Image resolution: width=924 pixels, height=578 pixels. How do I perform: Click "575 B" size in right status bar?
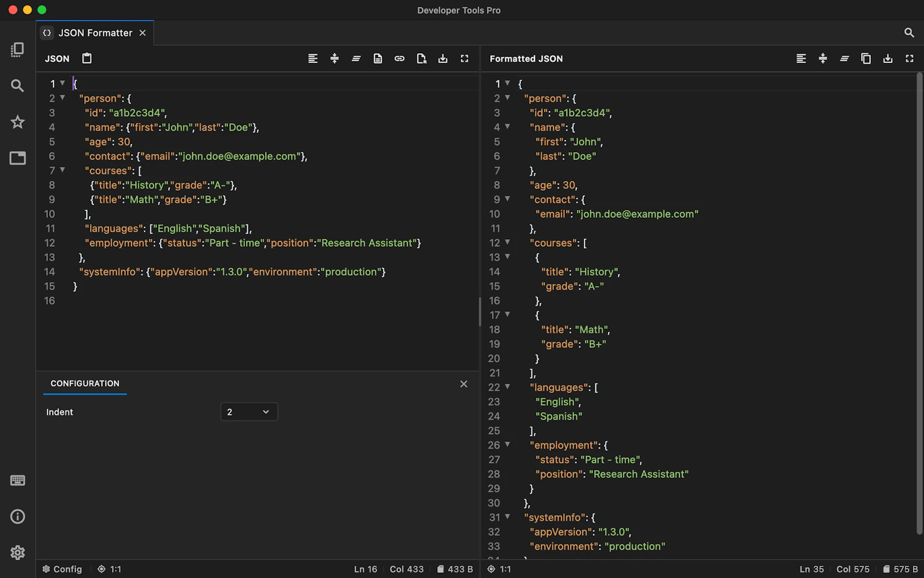(900, 569)
